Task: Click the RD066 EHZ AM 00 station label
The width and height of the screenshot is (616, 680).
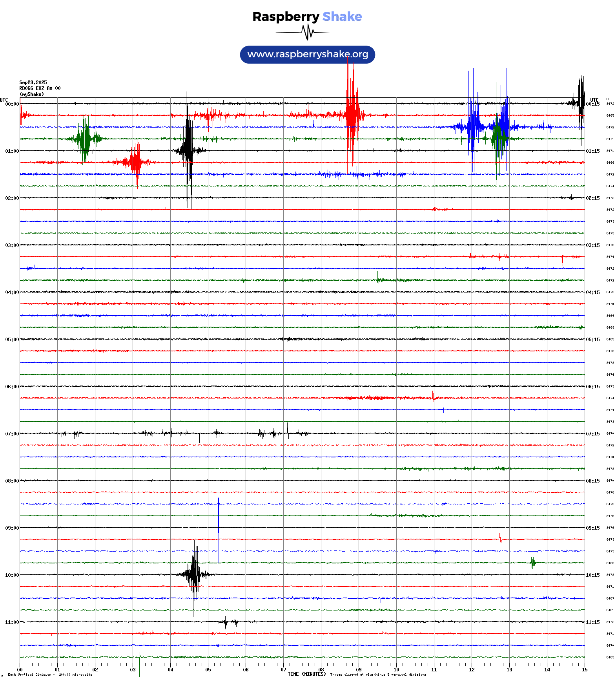Action: (40, 88)
